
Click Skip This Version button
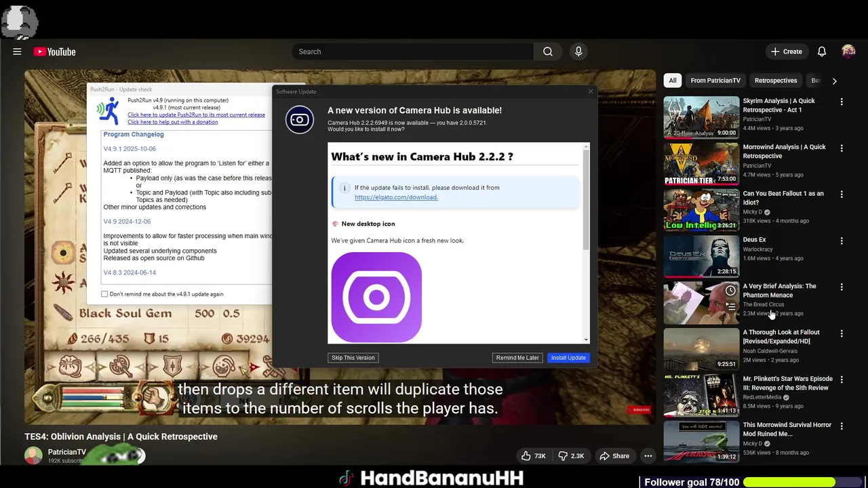pyautogui.click(x=353, y=358)
